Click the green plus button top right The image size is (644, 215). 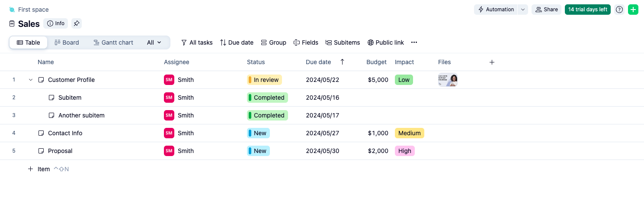tap(633, 10)
